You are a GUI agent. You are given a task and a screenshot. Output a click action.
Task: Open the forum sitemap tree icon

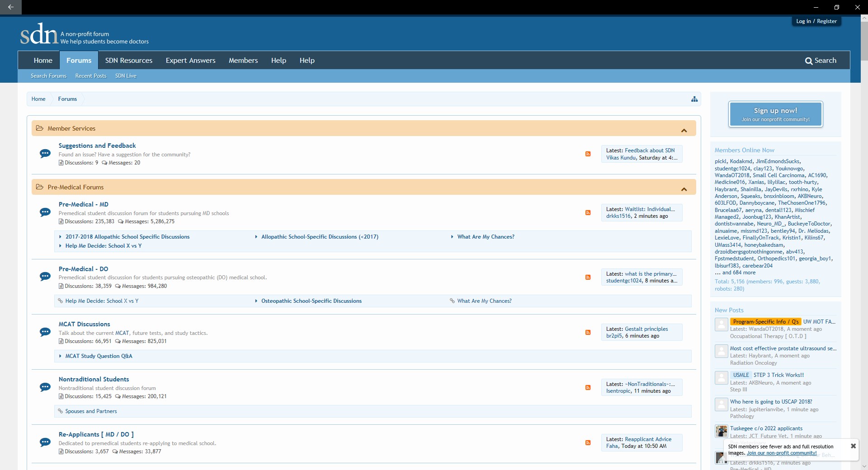694,99
